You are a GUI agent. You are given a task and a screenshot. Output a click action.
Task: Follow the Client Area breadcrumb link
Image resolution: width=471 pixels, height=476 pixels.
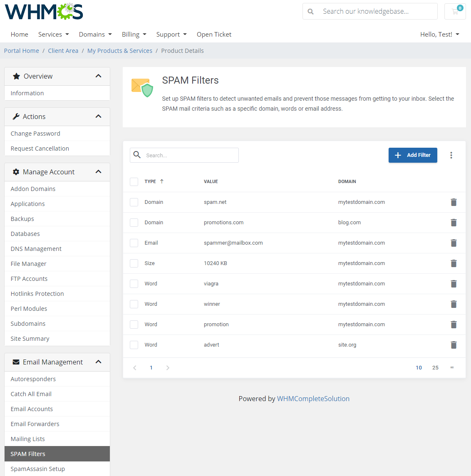63,51
